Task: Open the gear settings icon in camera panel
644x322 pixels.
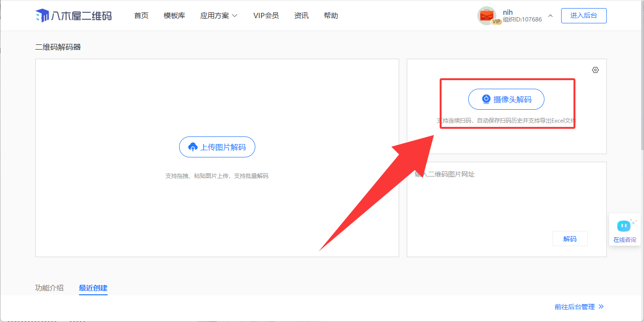Action: pos(595,70)
